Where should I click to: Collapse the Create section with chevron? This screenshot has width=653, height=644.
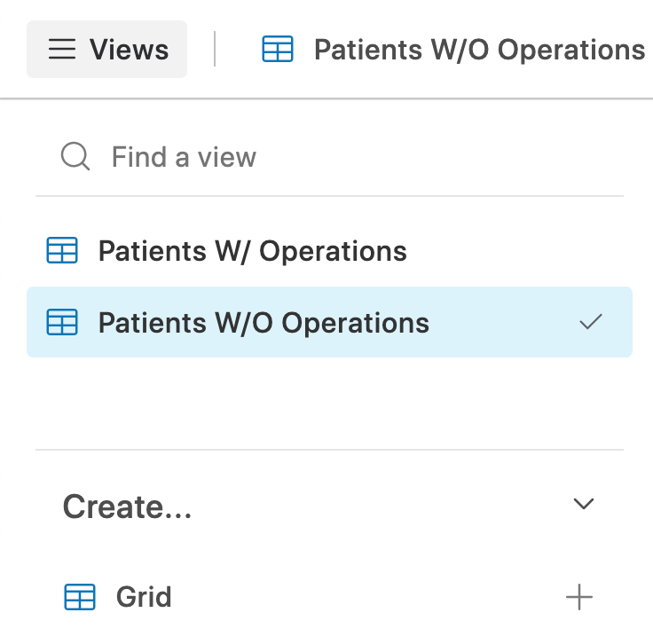(x=584, y=504)
